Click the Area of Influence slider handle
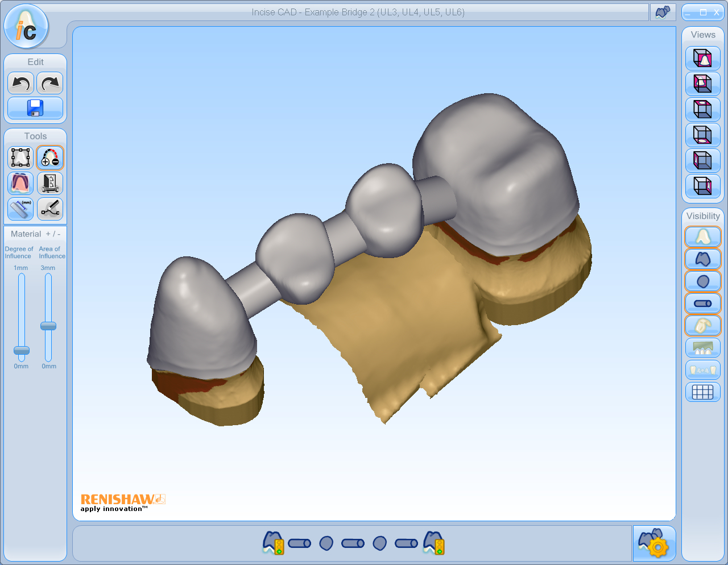The width and height of the screenshot is (728, 565). (x=48, y=326)
